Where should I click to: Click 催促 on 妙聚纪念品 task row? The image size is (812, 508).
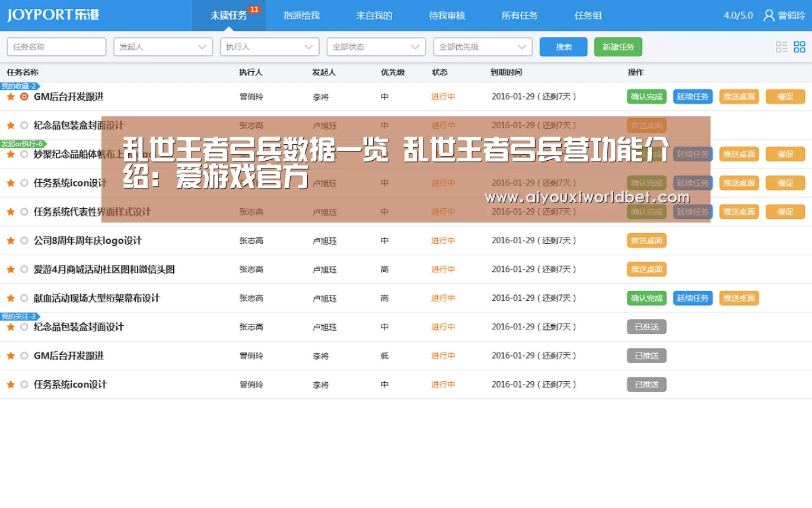coord(785,154)
